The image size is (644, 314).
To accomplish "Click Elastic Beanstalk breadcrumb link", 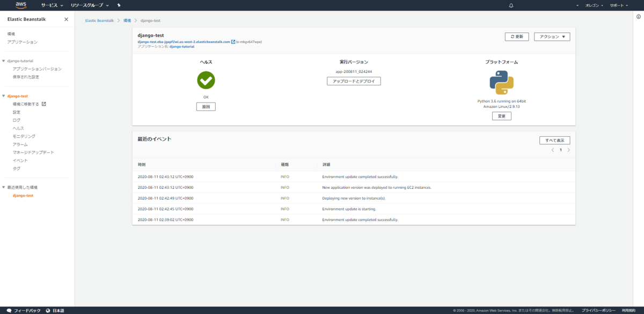I will (x=99, y=20).
